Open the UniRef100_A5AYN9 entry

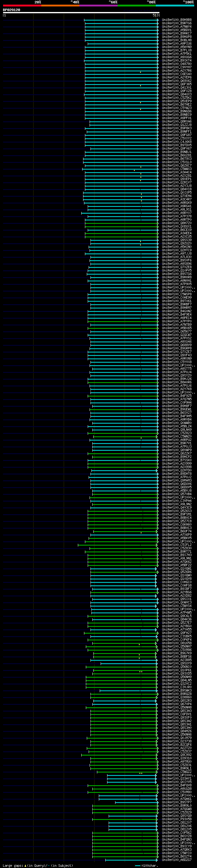click(177, 47)
